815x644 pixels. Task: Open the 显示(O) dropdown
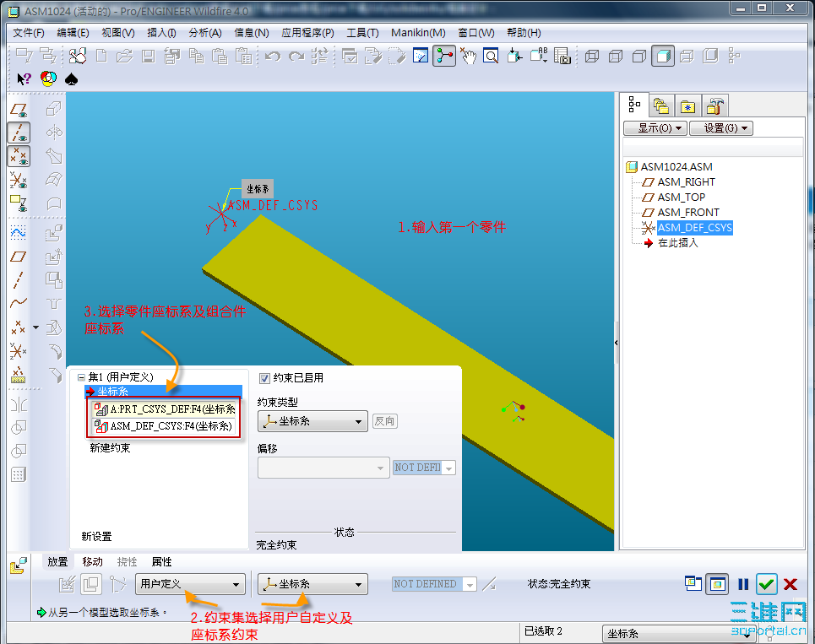pos(655,128)
